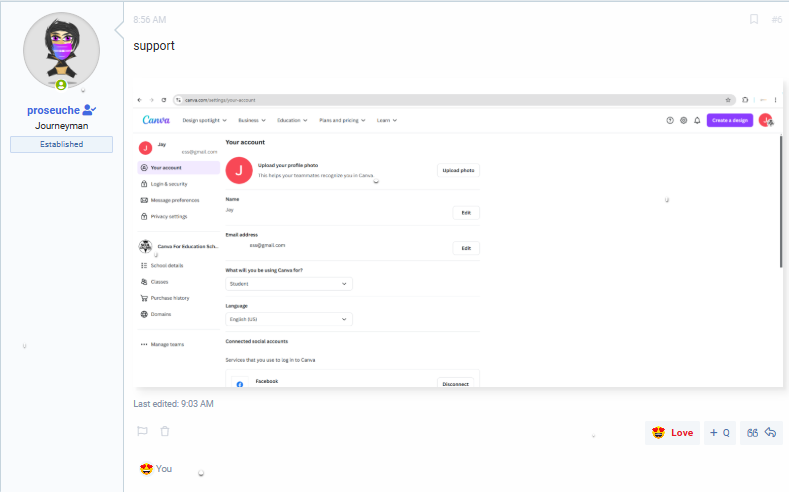Click the 'Last edited: 9:03 AM' text
The height and width of the screenshot is (492, 789).
pos(173,404)
